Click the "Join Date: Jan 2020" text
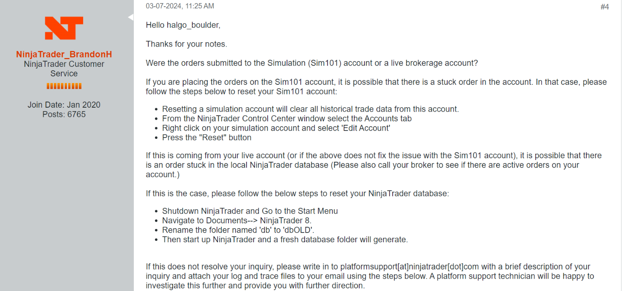 64,105
